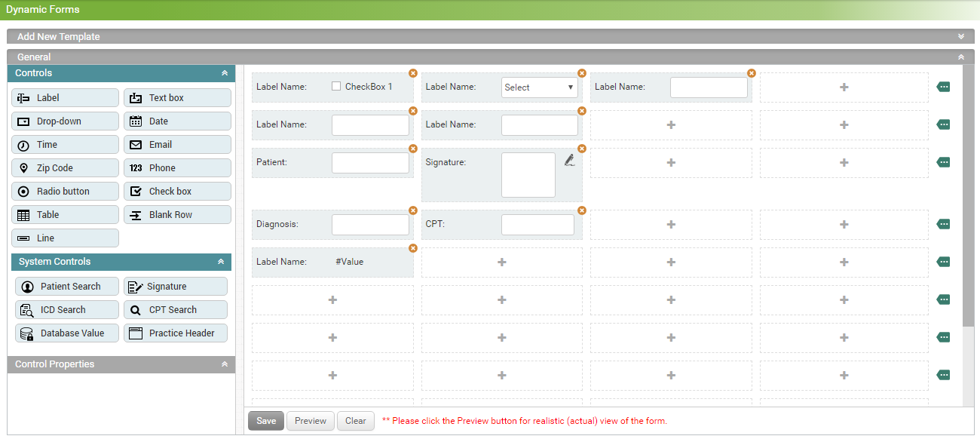This screenshot has height=439, width=980.
Task: Remove the CPT field using its orange X
Action: coord(582,210)
